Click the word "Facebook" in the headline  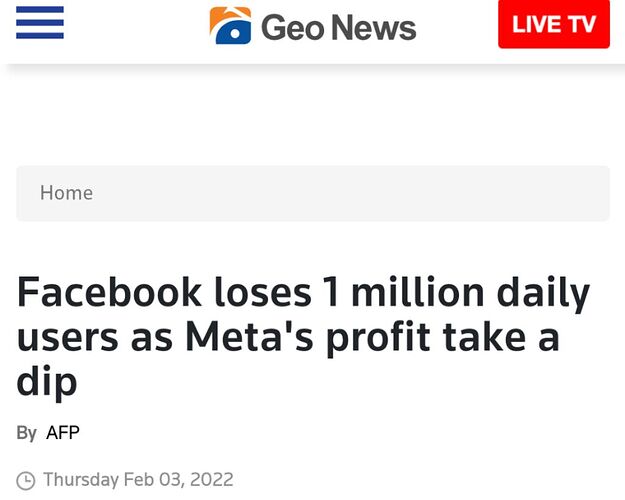tap(107, 293)
